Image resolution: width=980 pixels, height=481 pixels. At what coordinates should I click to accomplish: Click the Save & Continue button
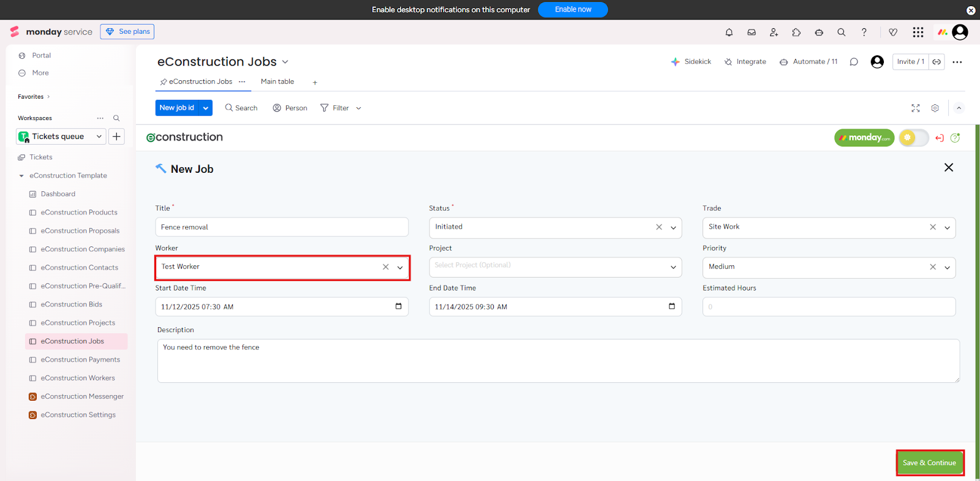click(x=929, y=463)
